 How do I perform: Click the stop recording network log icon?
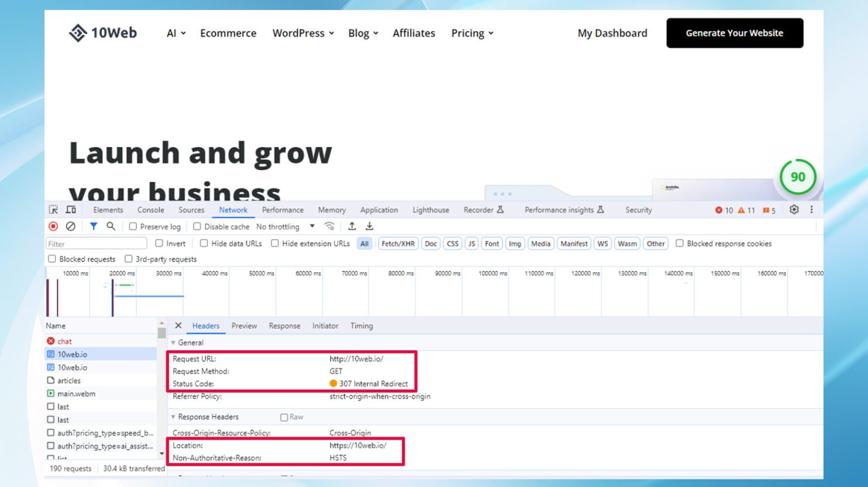coord(53,227)
